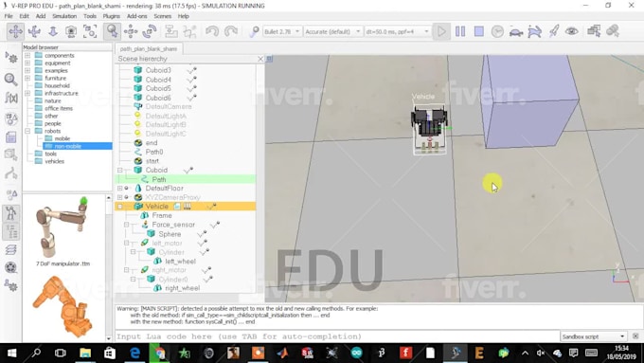Expand the DefaultFloor hierarchy node
Screen dimensions: 644x363
(x=120, y=188)
